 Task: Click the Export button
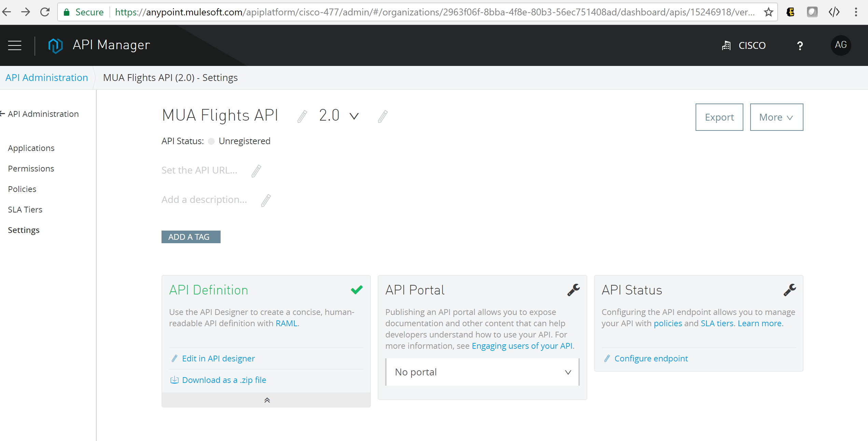tap(719, 117)
